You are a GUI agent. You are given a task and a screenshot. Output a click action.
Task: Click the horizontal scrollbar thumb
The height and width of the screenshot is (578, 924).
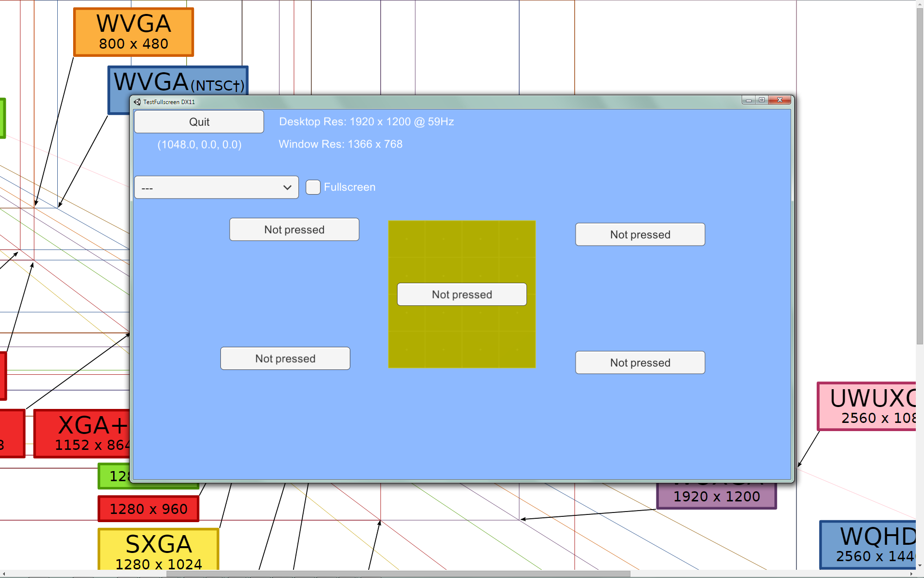pos(398,574)
